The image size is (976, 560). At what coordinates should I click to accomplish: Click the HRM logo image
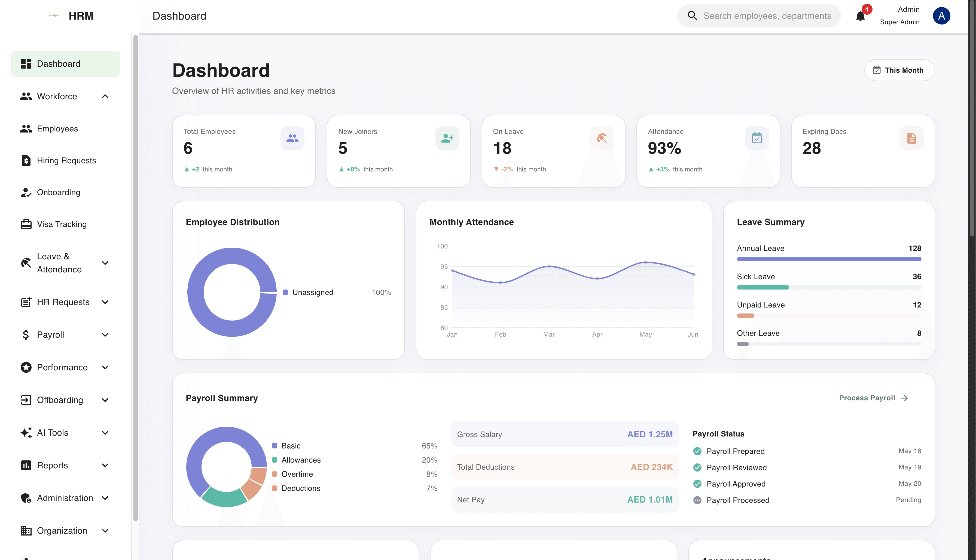[54, 16]
